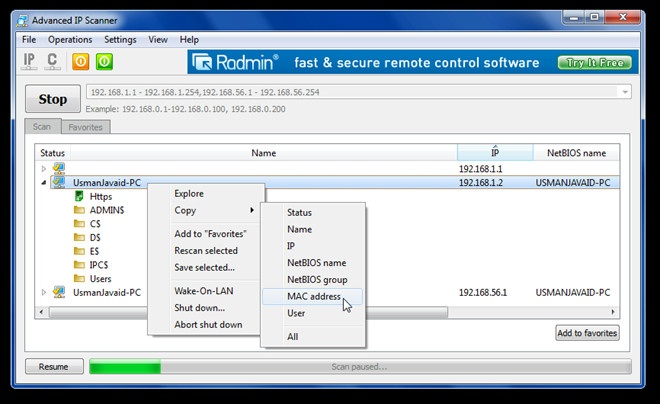Choose Save selected...
The image size is (660, 404).
point(206,267)
